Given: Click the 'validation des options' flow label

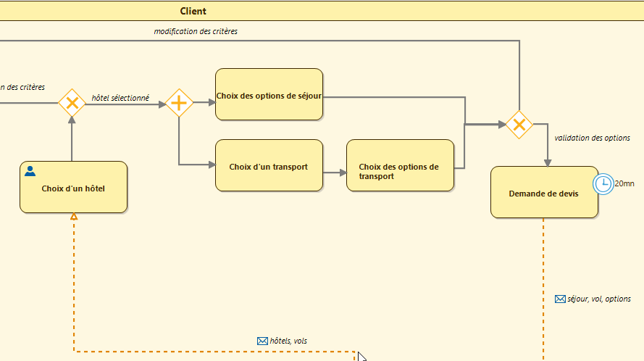Looking at the screenshot, I should [593, 138].
